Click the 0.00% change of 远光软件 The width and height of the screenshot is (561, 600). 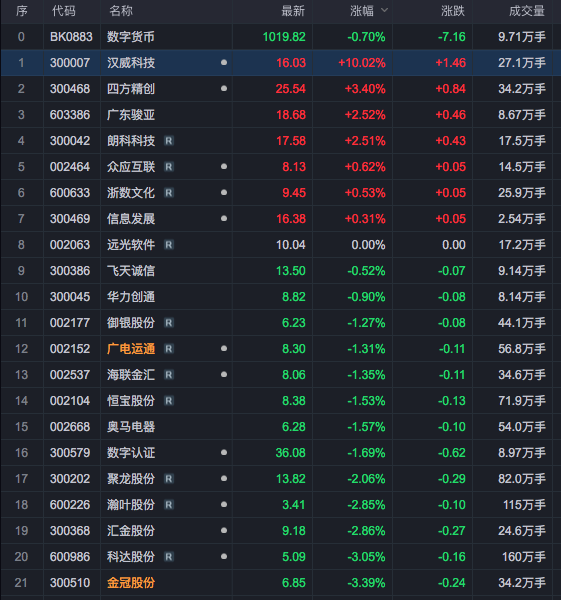click(369, 245)
